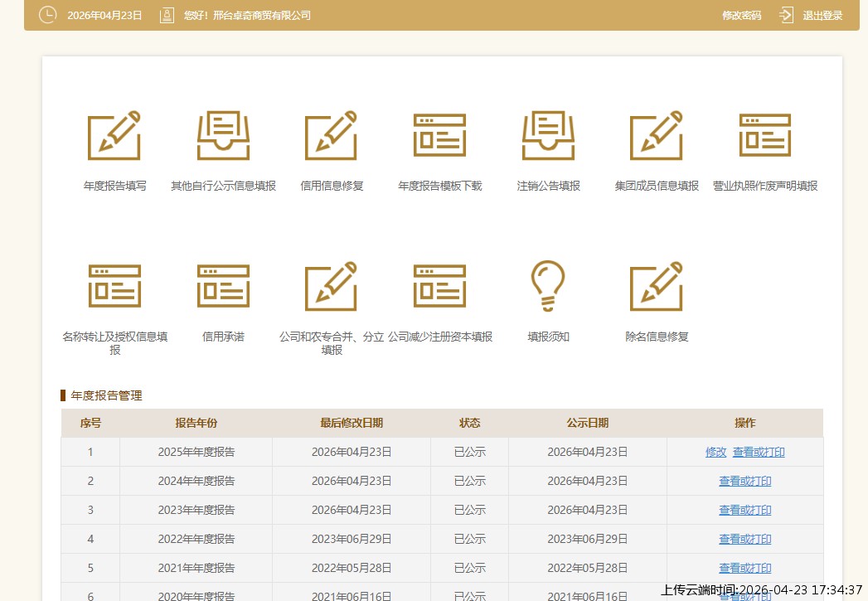Open 查看或打印 for 2021年年度报告
The width and height of the screenshot is (868, 601).
pos(744,568)
